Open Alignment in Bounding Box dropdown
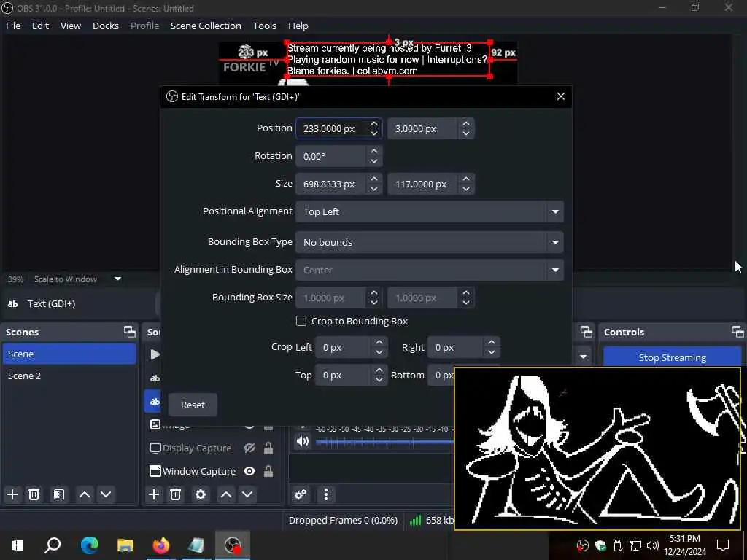Viewport: 747px width, 560px height. click(429, 270)
